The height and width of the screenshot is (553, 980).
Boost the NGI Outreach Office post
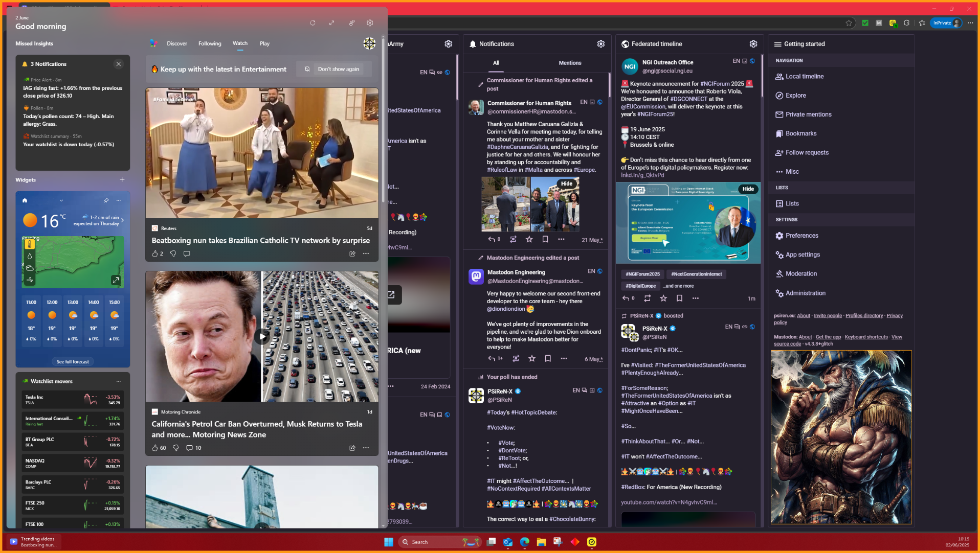648,298
